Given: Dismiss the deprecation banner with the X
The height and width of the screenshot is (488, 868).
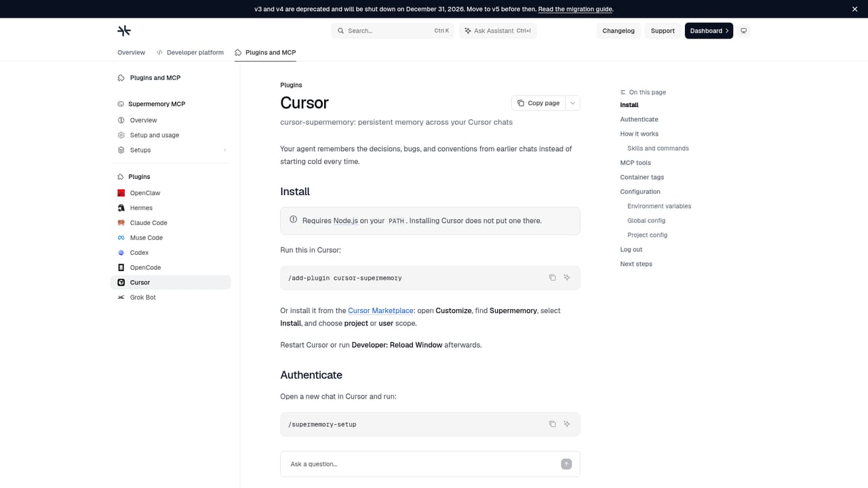Looking at the screenshot, I should coord(854,9).
